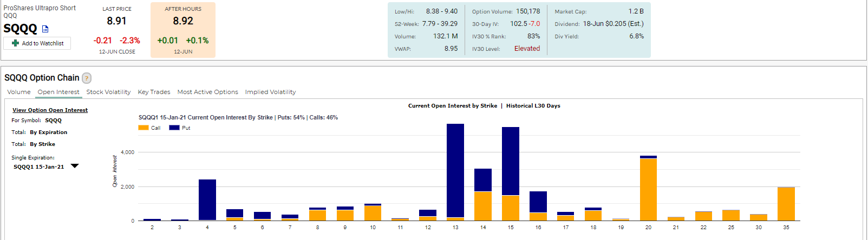Open the View Option Open Interest link
The width and height of the screenshot is (868, 240).
pos(50,110)
